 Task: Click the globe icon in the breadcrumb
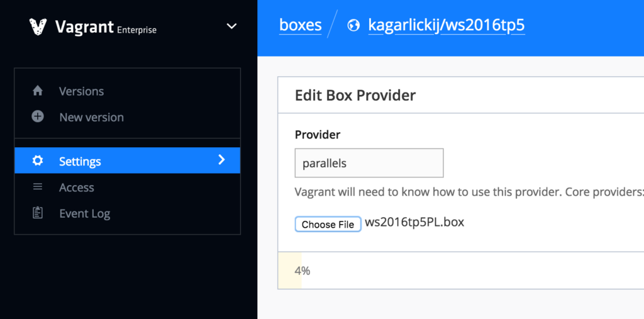354,26
